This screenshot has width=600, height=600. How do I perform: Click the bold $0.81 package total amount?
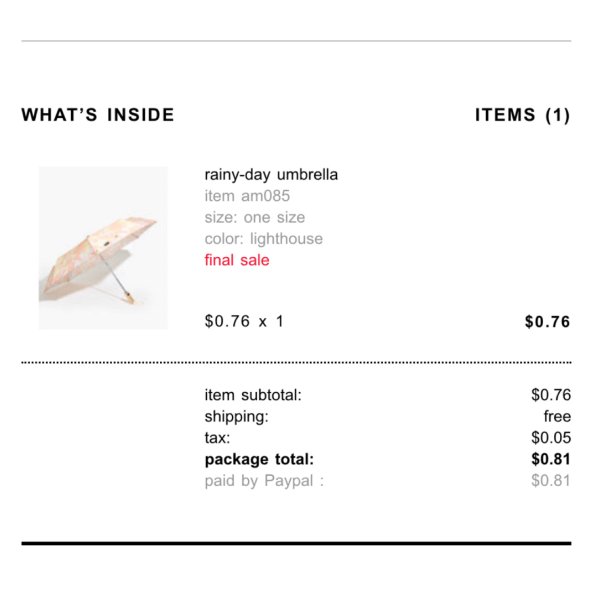pos(551,459)
